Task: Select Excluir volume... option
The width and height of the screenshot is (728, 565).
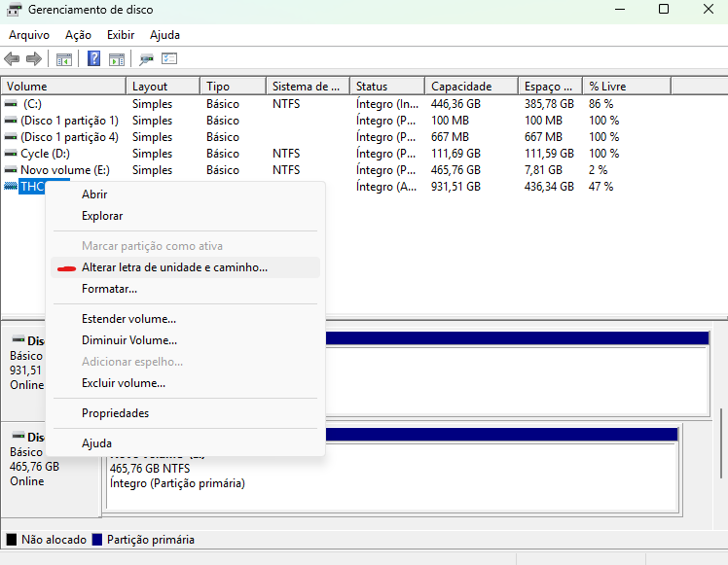Action: (x=185, y=383)
